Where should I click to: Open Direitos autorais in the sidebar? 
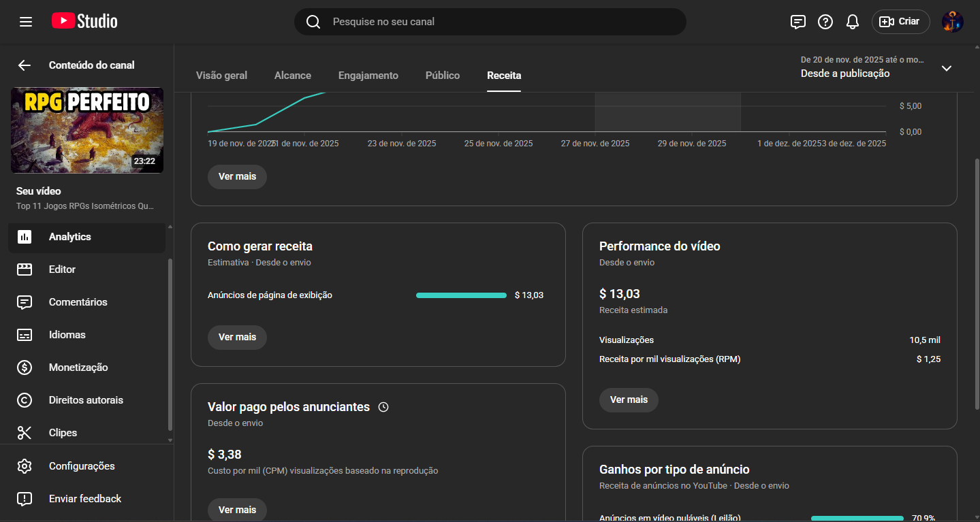[x=86, y=400]
